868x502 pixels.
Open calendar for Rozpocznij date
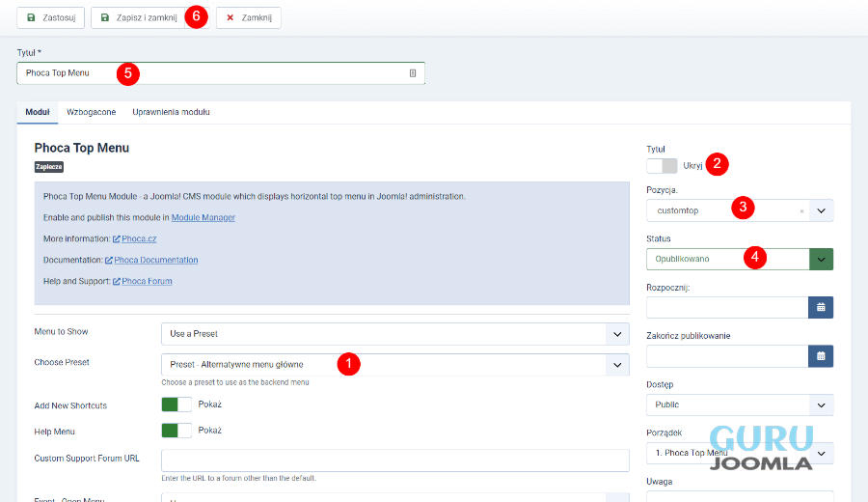(x=821, y=308)
